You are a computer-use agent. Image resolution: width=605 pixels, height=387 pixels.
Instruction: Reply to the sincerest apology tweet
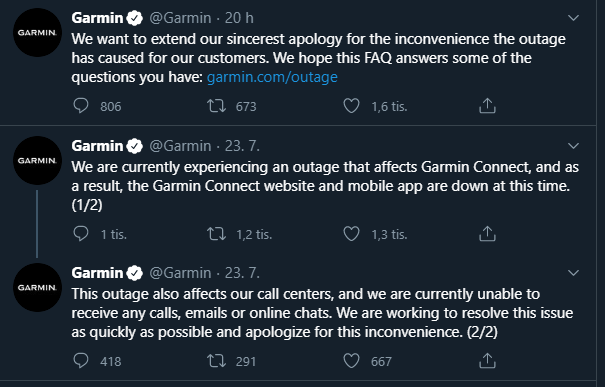(81, 106)
